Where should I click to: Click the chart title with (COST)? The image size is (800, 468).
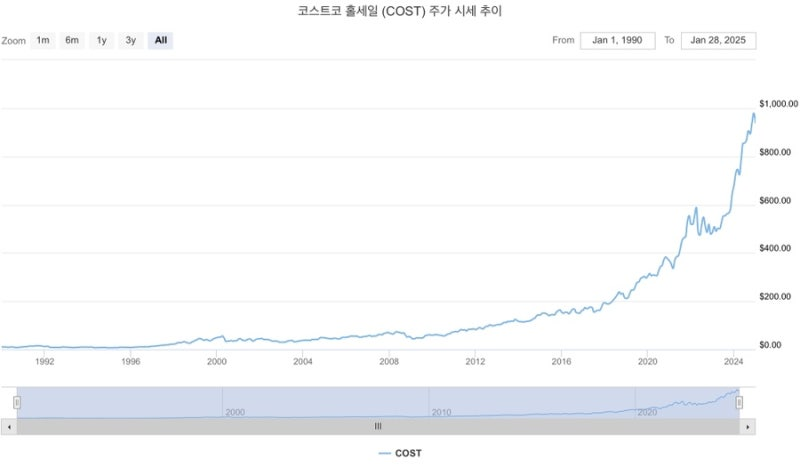click(x=400, y=11)
